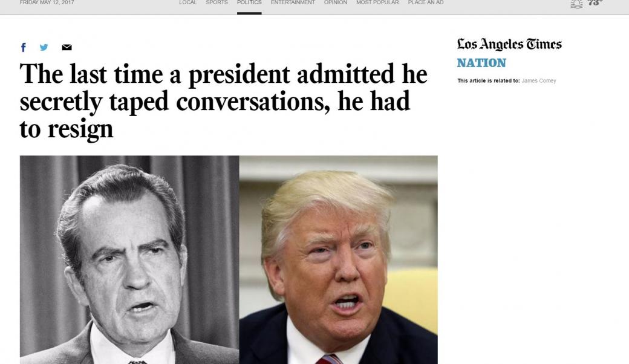Share the article on Facebook

coord(23,47)
